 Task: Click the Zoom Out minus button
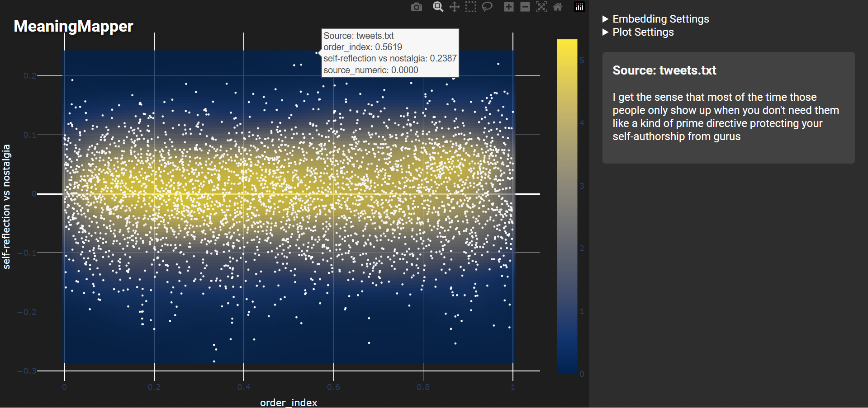(x=525, y=7)
